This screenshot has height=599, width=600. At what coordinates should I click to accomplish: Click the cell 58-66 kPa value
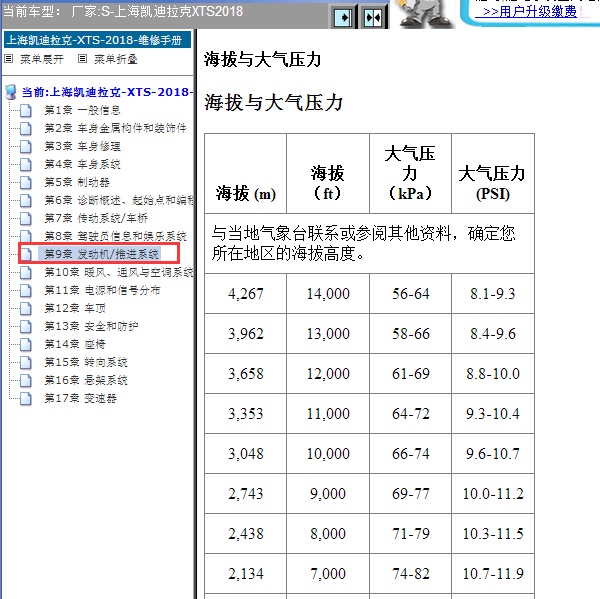click(x=411, y=334)
